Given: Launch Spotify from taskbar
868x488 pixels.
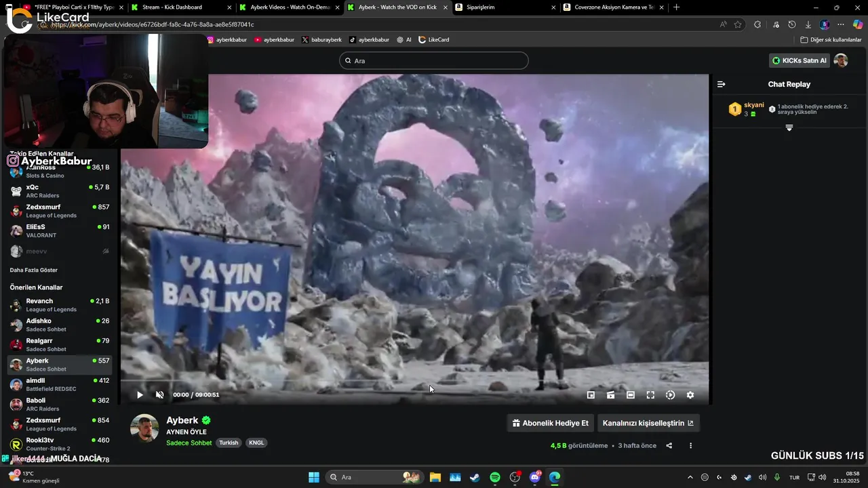Looking at the screenshot, I should (495, 477).
